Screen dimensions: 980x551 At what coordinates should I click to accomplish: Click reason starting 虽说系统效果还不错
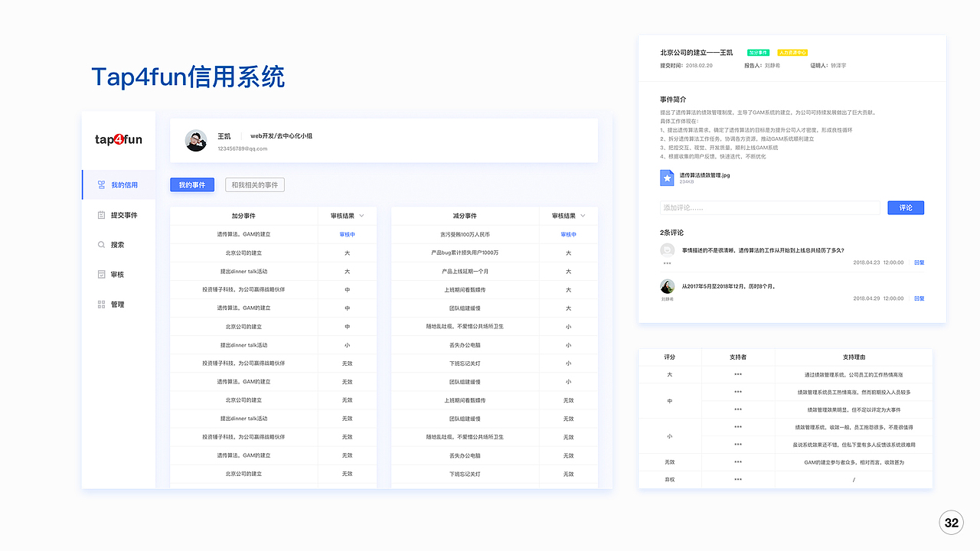(854, 445)
